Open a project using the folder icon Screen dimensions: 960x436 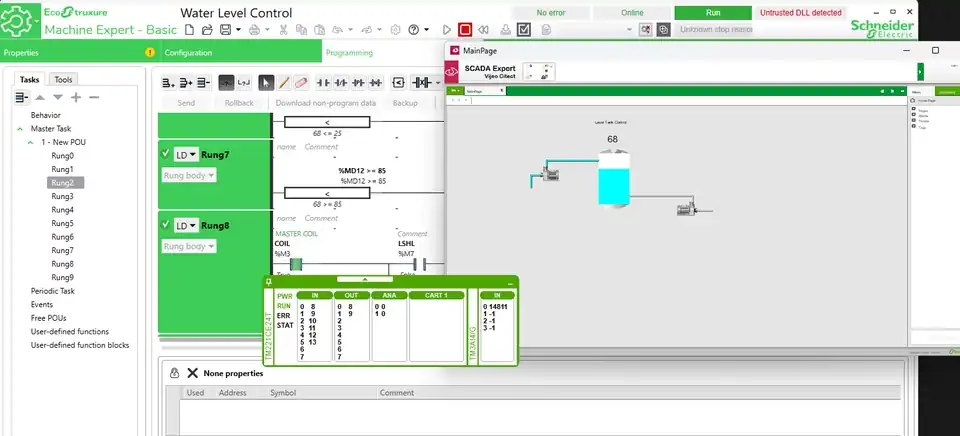tap(207, 29)
